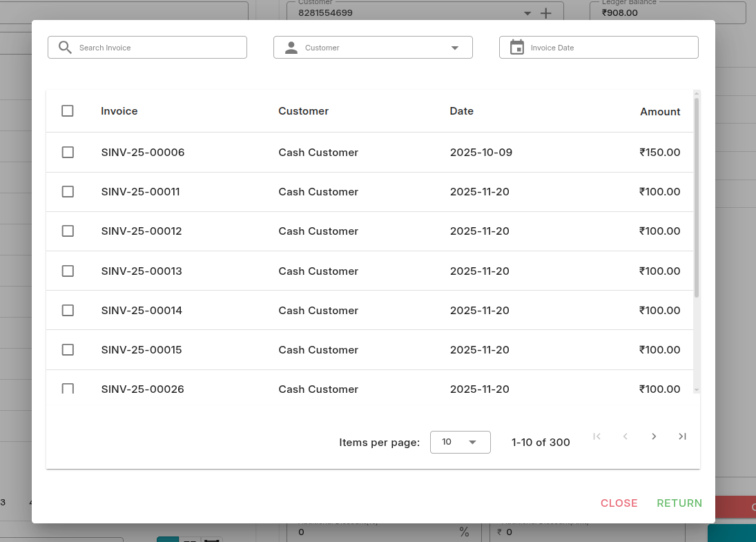Sort by the Invoice column header
The width and height of the screenshot is (756, 542).
point(119,111)
